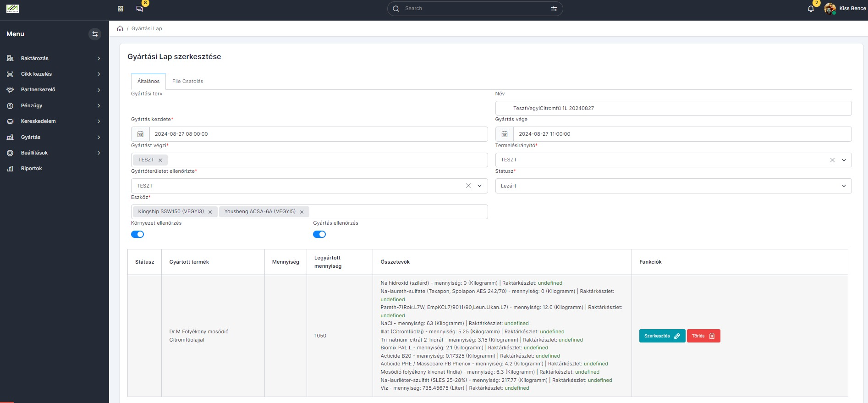Switch to File Csatolás tab

[x=187, y=81]
